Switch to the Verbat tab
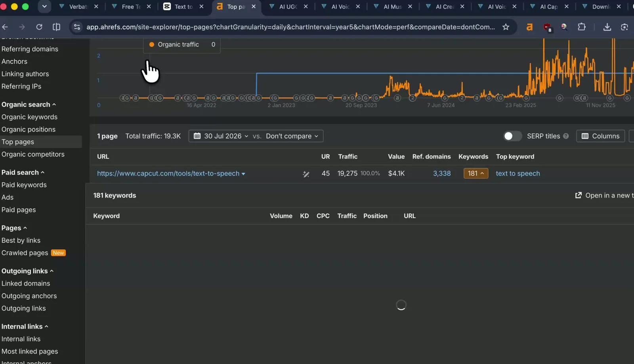This screenshot has width=634, height=364. (x=78, y=7)
